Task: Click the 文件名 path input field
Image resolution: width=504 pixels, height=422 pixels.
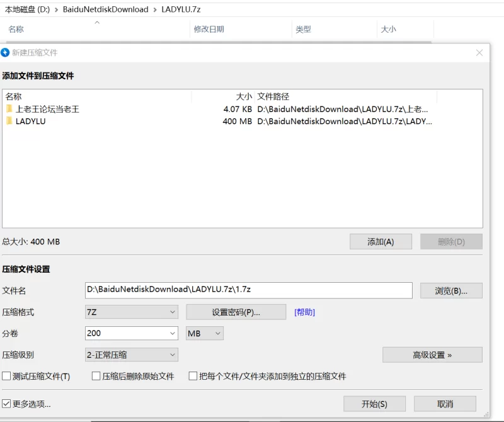Action: click(248, 290)
